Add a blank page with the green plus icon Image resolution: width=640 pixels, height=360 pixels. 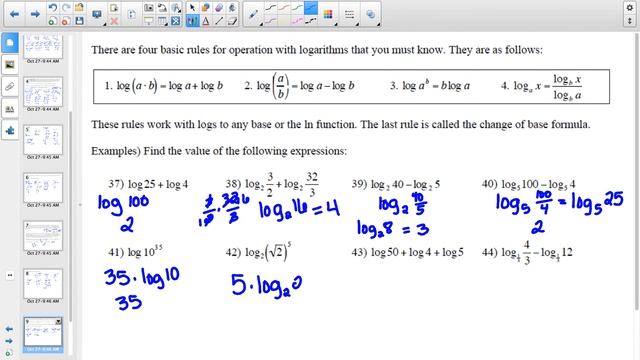(52, 21)
